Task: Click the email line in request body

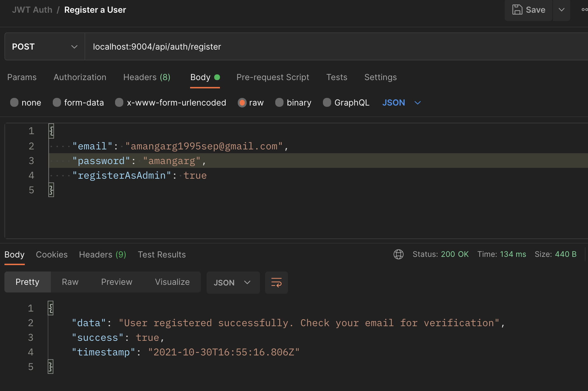Action: click(180, 146)
